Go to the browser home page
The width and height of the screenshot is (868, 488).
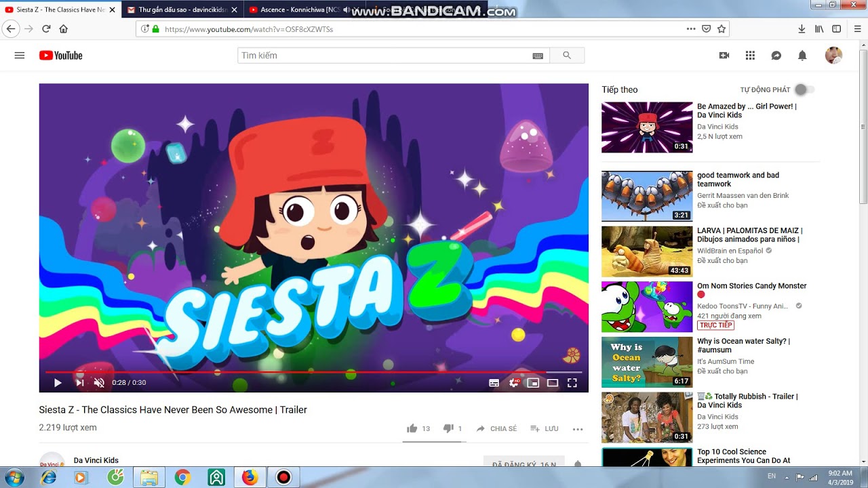coord(64,29)
